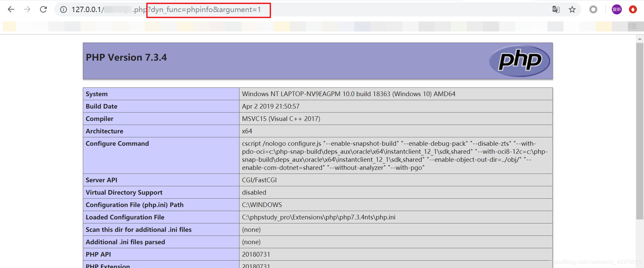
Task: Select the 'disabled' value
Action: (254, 192)
